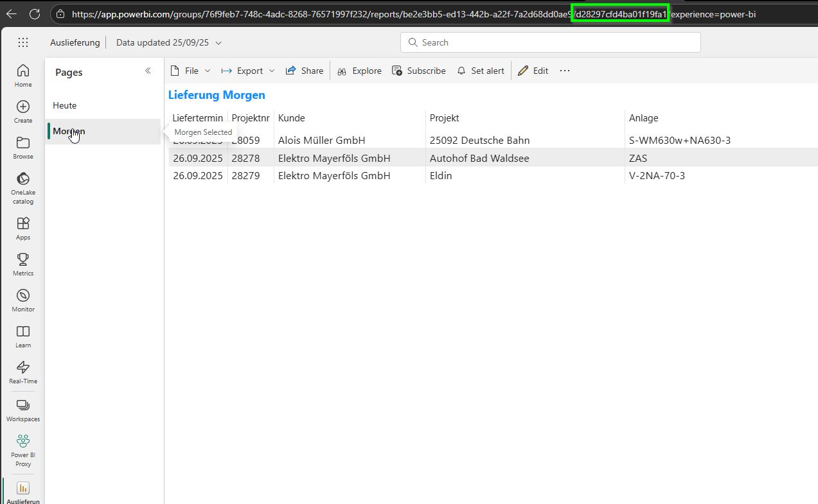Click Projektnr cell 28278

(246, 158)
